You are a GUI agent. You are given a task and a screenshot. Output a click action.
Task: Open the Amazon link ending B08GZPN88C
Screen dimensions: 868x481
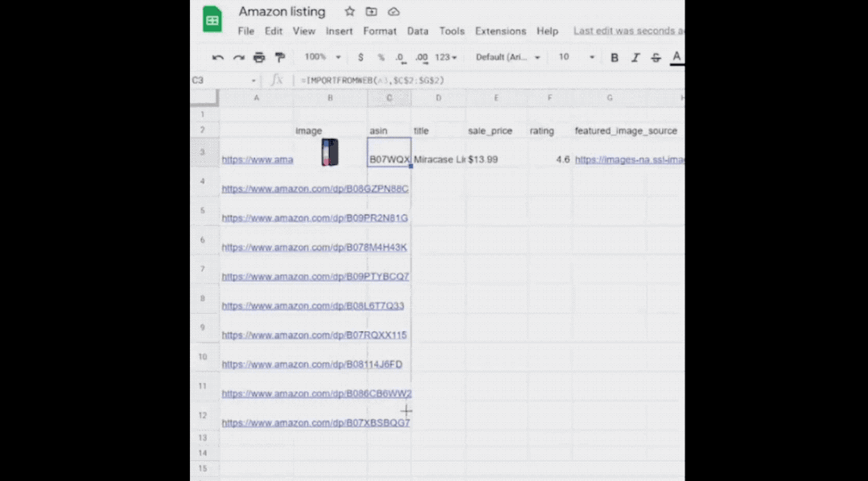click(x=315, y=189)
